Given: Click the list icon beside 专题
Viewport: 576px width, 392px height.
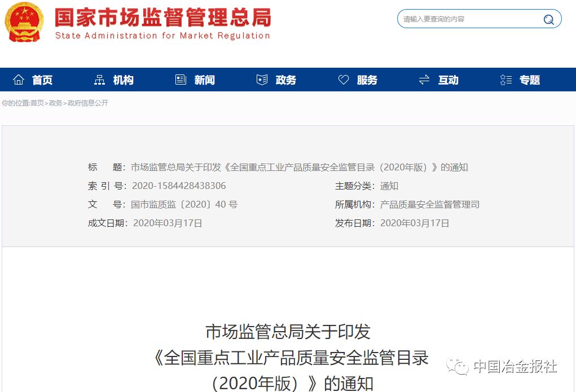Looking at the screenshot, I should [506, 80].
